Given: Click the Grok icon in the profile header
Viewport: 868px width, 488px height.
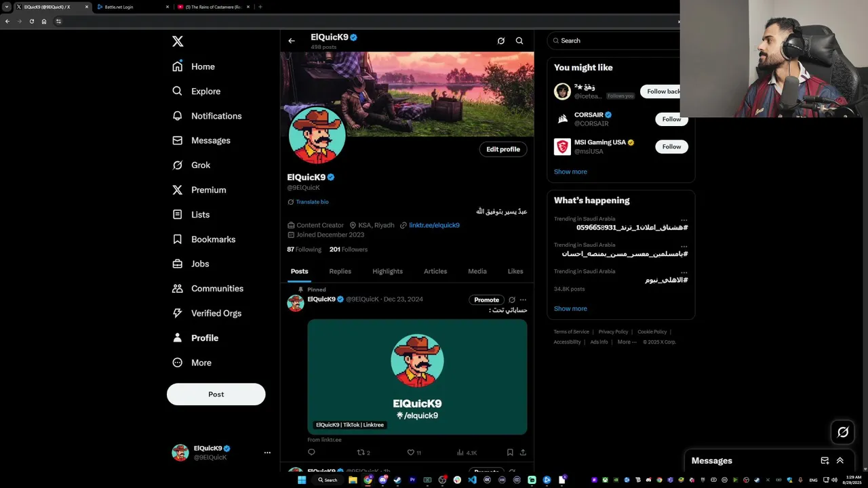Looking at the screenshot, I should tap(501, 41).
